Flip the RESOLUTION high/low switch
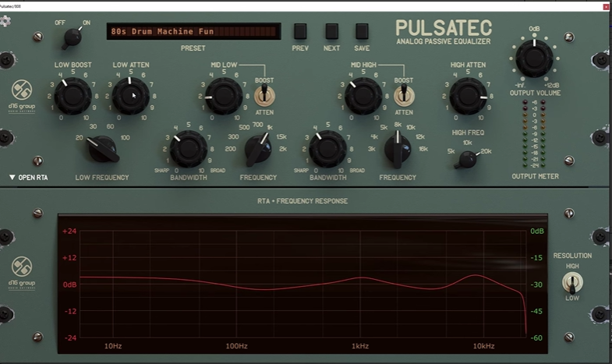Viewport: 612px width, 364px height. click(x=572, y=283)
